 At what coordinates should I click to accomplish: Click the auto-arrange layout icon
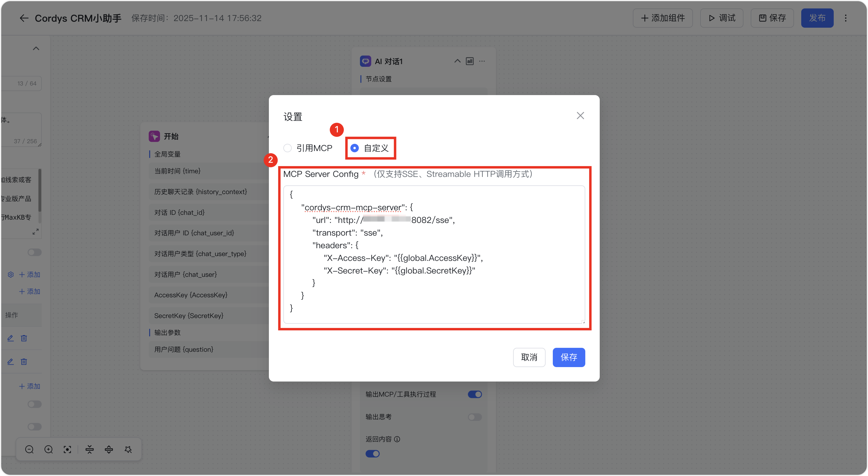click(x=128, y=449)
